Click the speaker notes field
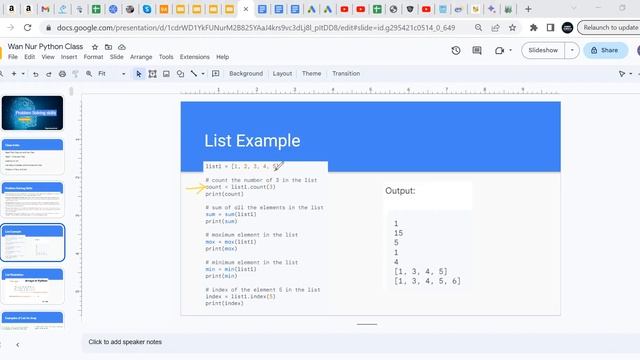 coord(359,342)
